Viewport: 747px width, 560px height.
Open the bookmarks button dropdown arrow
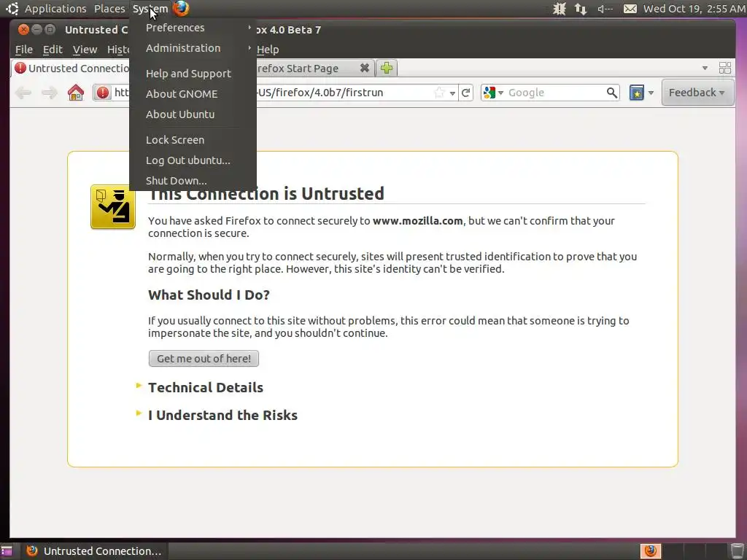tap(651, 93)
